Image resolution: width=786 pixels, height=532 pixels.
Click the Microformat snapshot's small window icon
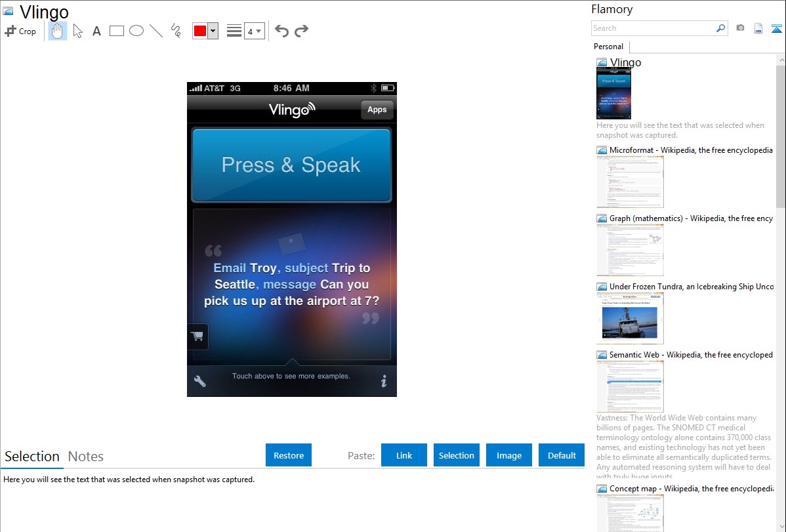point(602,150)
